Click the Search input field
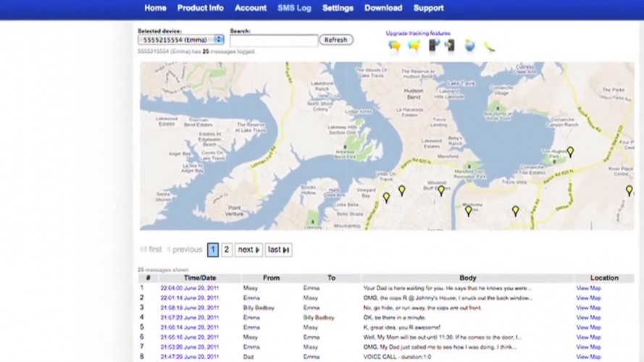The image size is (644, 362). [274, 41]
